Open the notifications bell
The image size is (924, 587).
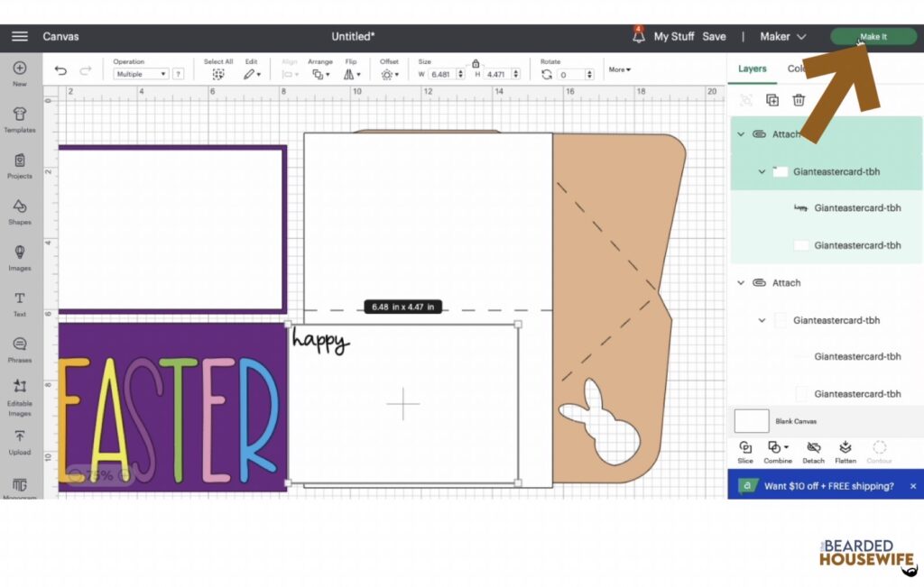(x=637, y=36)
